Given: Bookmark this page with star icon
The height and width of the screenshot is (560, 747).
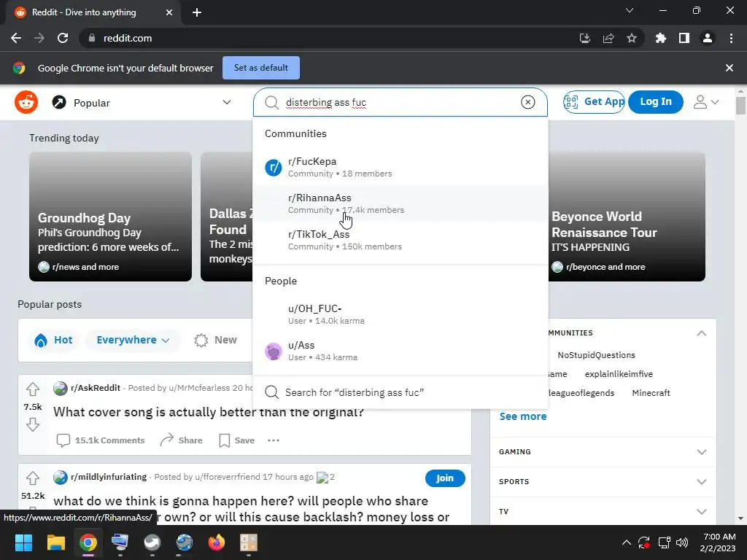Looking at the screenshot, I should point(632,38).
